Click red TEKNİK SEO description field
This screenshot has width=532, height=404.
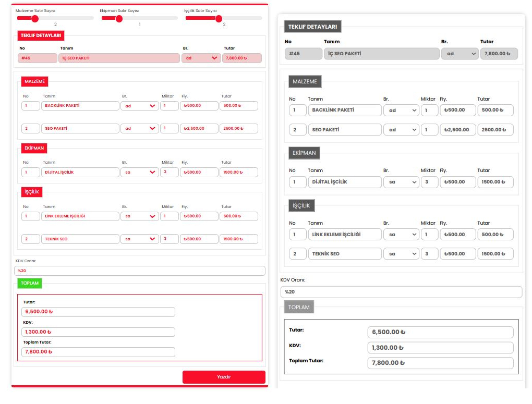[x=80, y=239]
